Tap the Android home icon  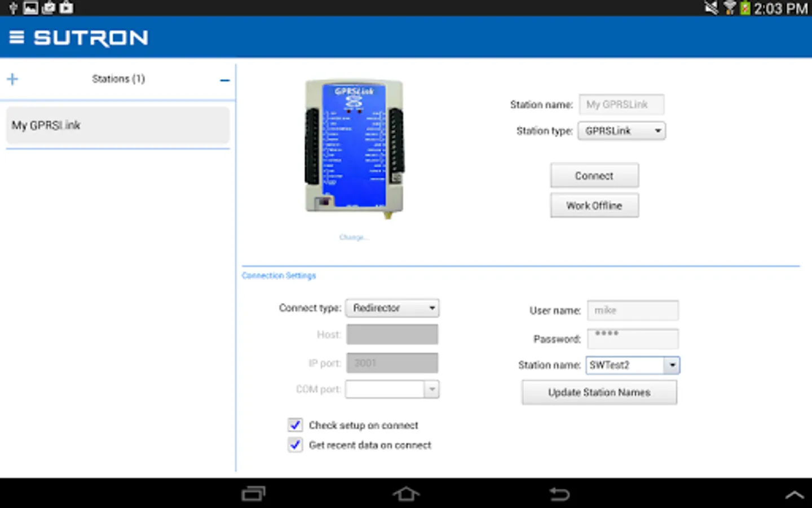(x=406, y=494)
